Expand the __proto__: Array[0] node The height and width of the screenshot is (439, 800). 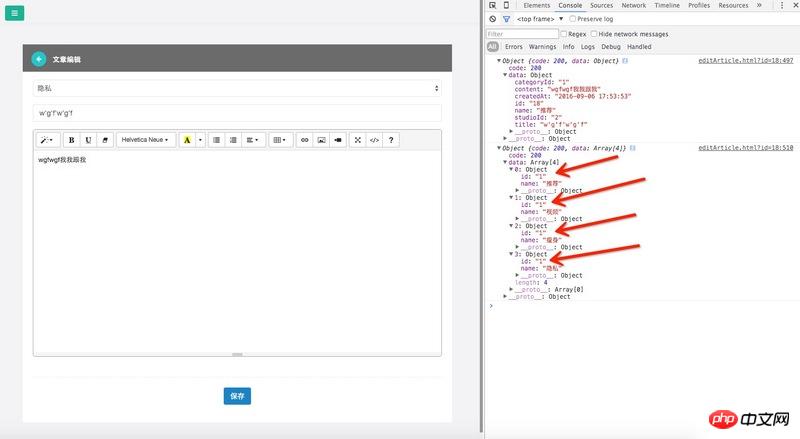pos(511,289)
